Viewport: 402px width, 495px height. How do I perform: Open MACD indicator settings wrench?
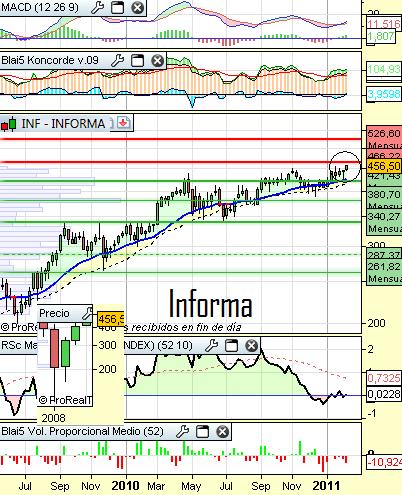tap(97, 7)
